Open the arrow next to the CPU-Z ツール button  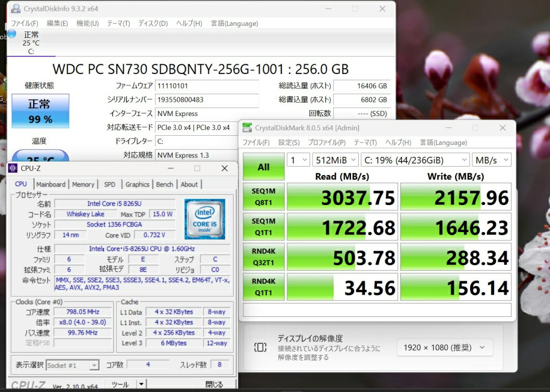point(141,384)
